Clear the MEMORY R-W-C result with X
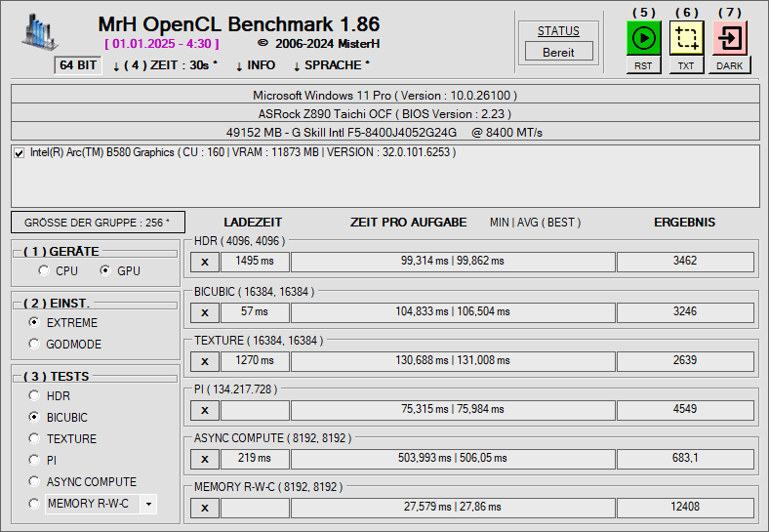Image resolution: width=769 pixels, height=532 pixels. coord(205,508)
